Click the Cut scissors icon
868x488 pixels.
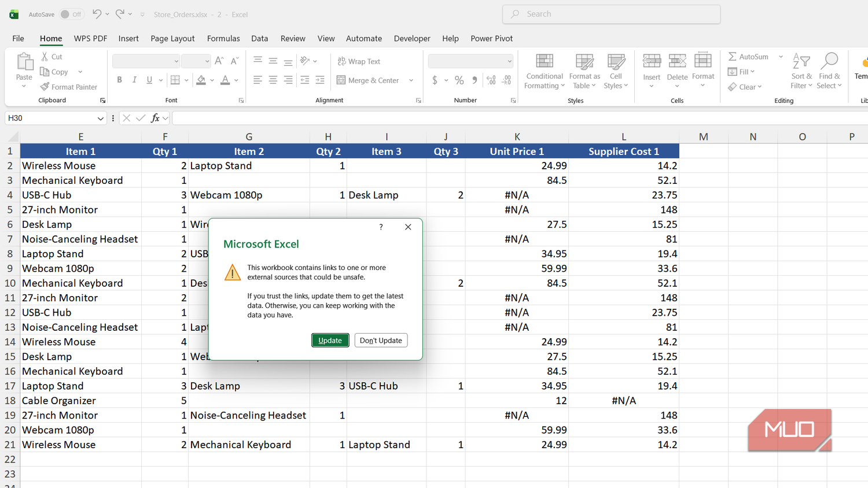pos(45,57)
